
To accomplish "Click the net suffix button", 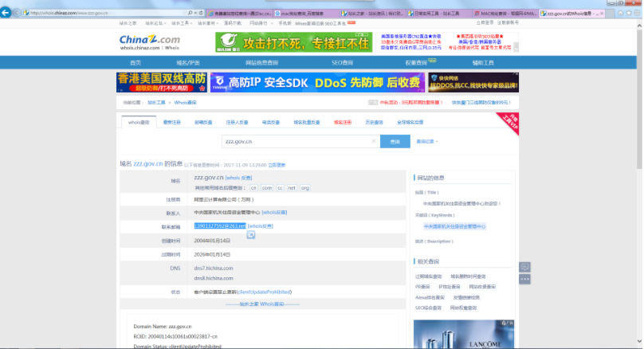I will point(292,187).
